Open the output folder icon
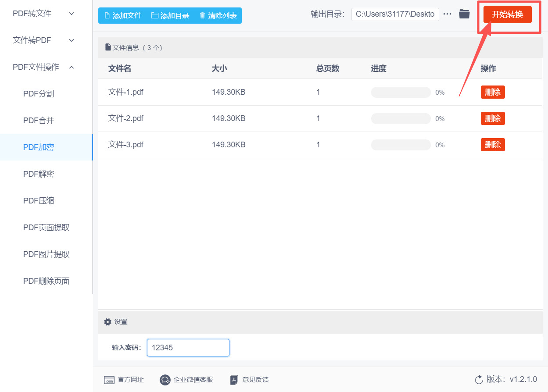The width and height of the screenshot is (548, 392). pyautogui.click(x=464, y=14)
